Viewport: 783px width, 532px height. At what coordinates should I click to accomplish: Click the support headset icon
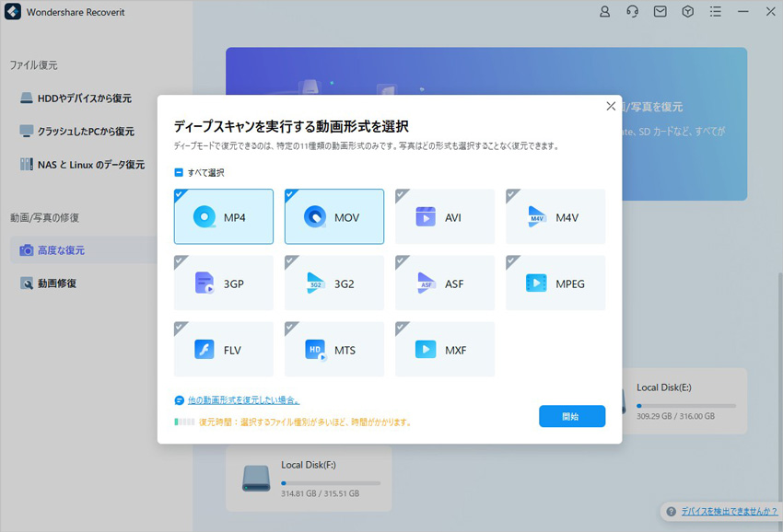click(x=632, y=12)
